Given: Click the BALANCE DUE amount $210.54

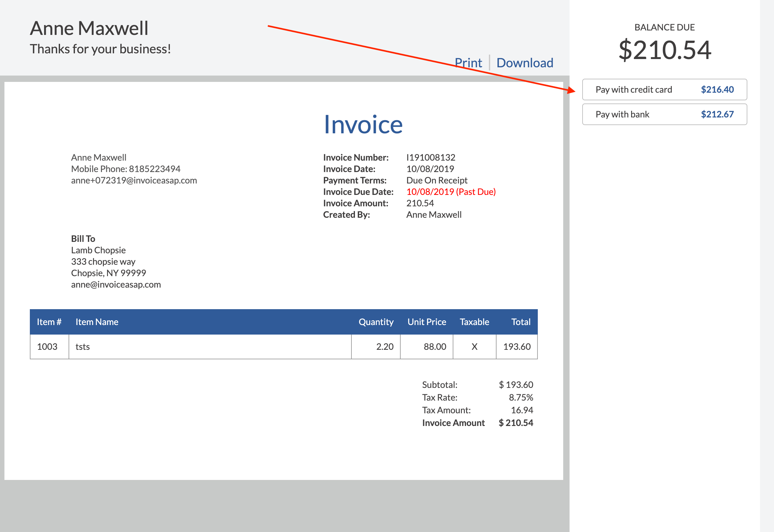Looking at the screenshot, I should coord(665,49).
